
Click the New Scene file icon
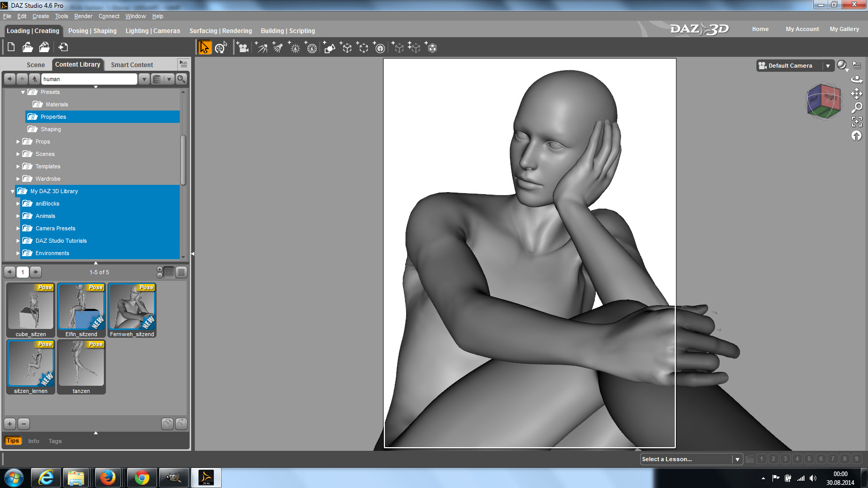coord(11,48)
